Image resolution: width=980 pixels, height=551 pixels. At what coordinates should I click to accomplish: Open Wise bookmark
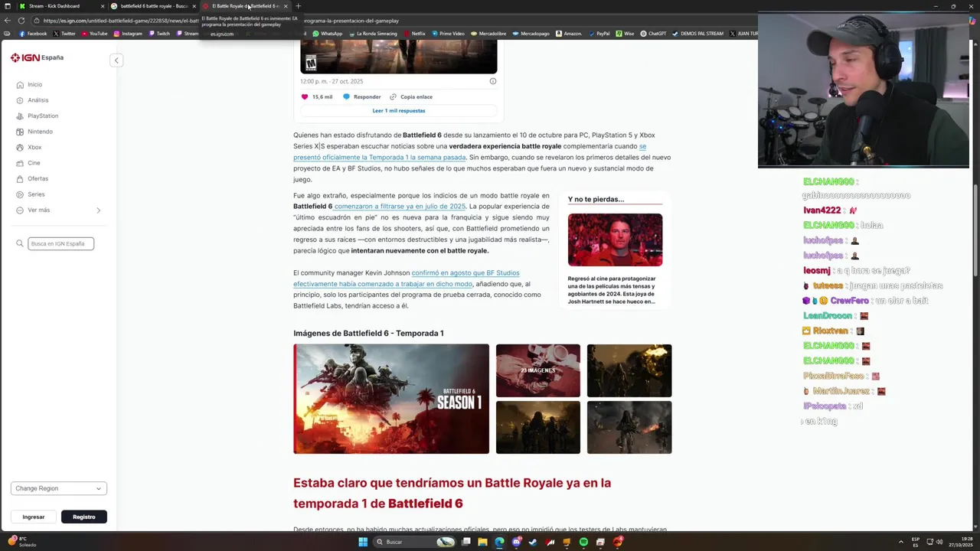tap(625, 34)
